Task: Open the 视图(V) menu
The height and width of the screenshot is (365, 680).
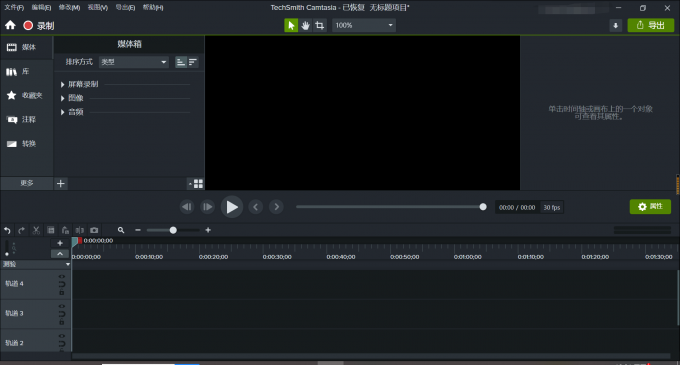Action: 98,7
